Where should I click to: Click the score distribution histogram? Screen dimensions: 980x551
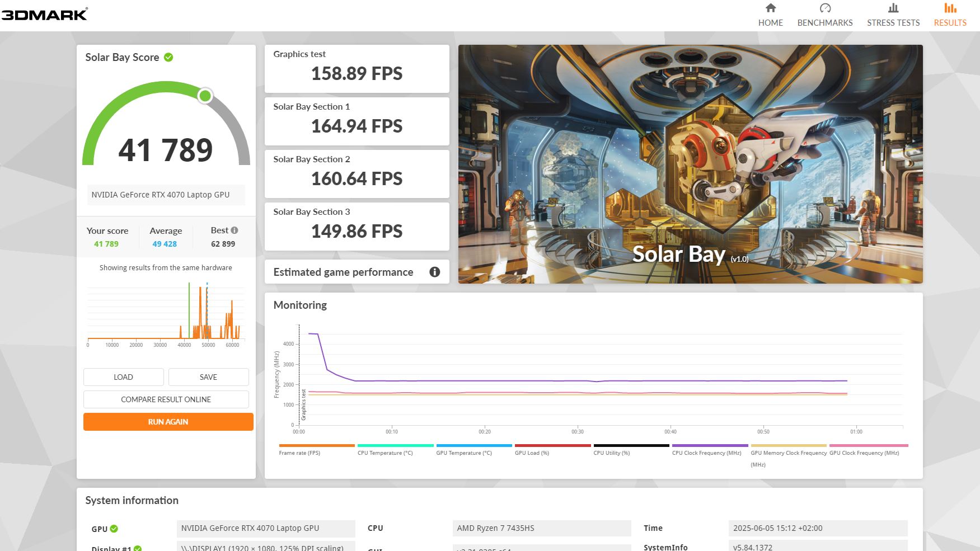tap(166, 313)
